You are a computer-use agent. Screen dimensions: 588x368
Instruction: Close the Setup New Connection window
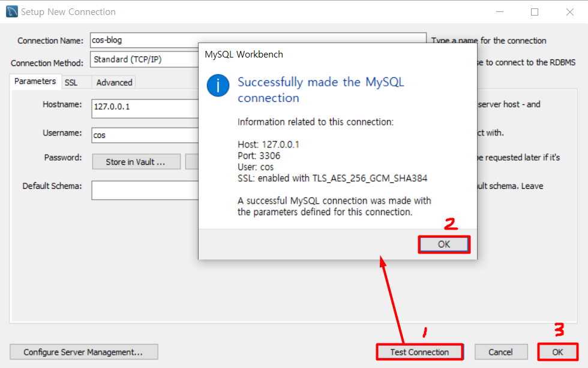pyautogui.click(x=570, y=11)
